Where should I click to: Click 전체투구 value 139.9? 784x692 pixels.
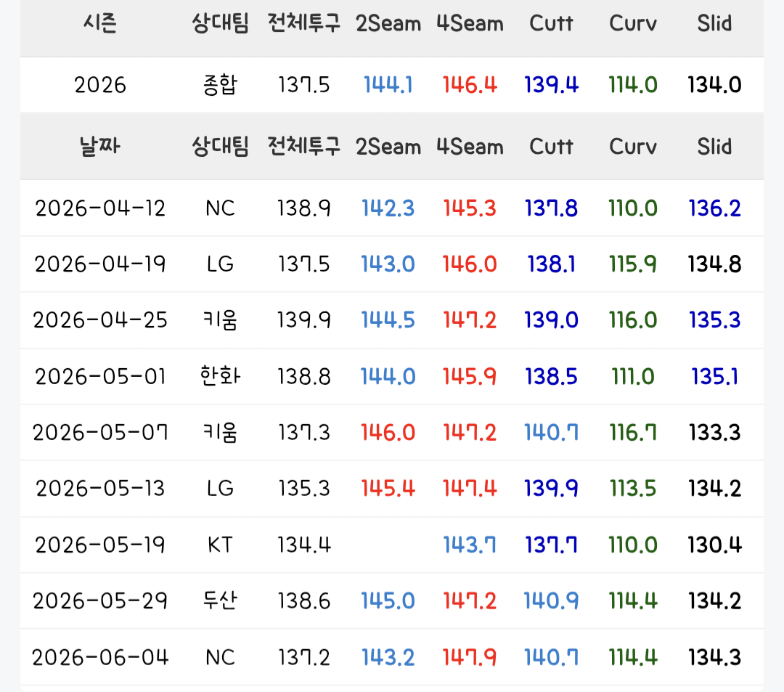pyautogui.click(x=304, y=320)
